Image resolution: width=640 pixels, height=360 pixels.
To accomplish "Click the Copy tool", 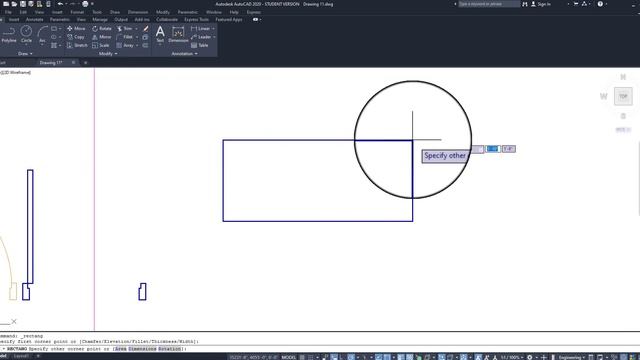I will click(76, 37).
